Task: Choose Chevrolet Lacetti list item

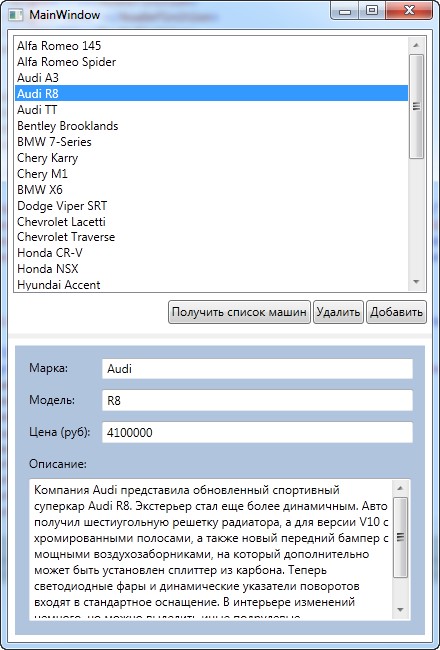Action: point(211,221)
